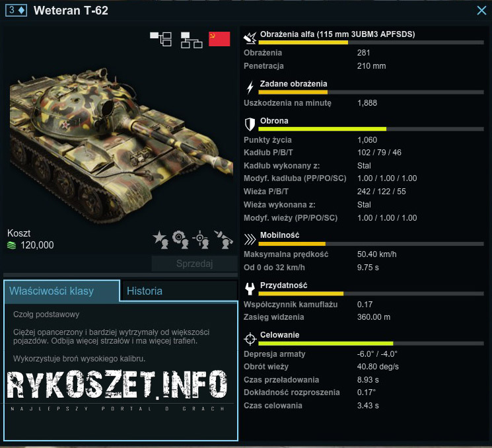Select the driver crew icon with gear
This screenshot has width=492, height=448.
[x=180, y=239]
